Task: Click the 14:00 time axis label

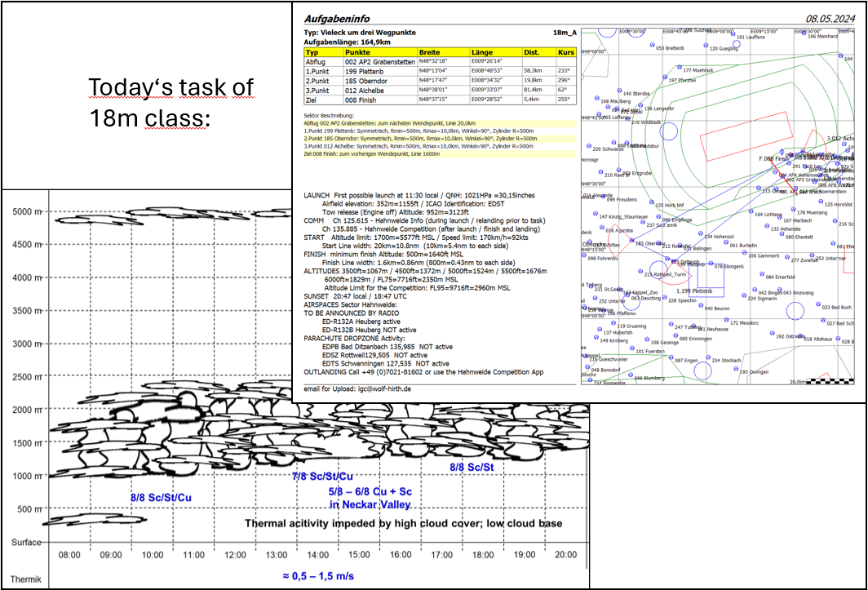Action: click(318, 554)
